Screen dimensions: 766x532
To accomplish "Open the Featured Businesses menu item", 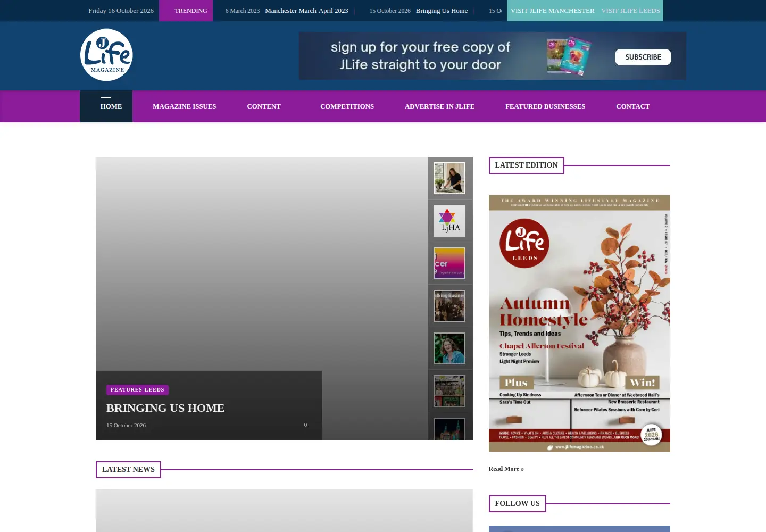I will [x=545, y=106].
